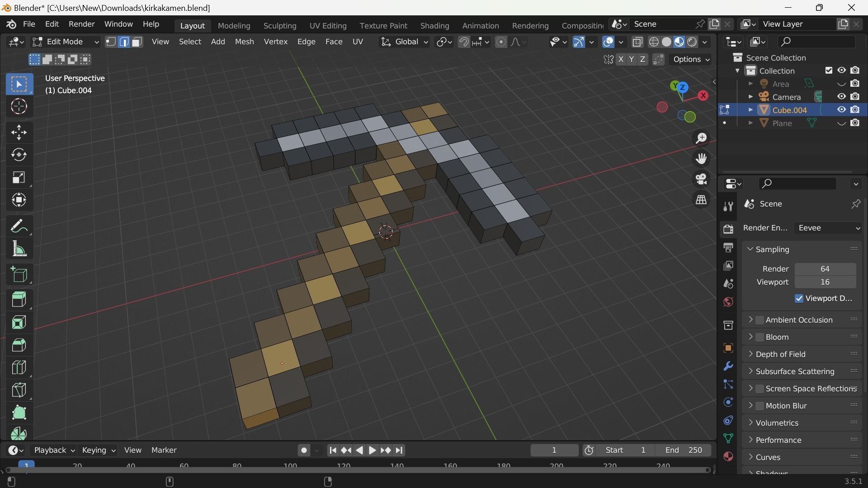Open the Render Engine Eevee dropdown
868x488 pixels.
(828, 228)
